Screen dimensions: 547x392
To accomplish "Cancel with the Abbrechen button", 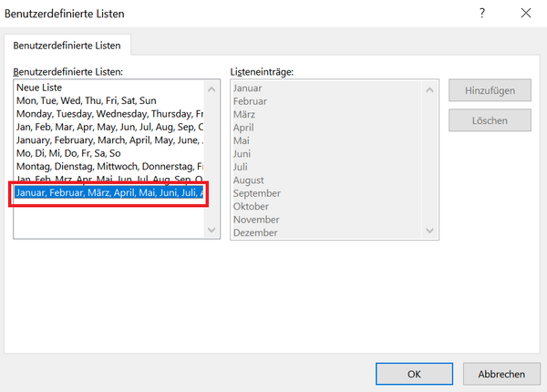I will pos(501,374).
